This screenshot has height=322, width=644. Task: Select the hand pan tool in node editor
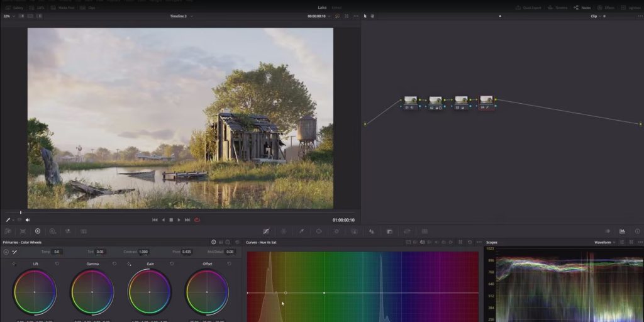pos(372,16)
